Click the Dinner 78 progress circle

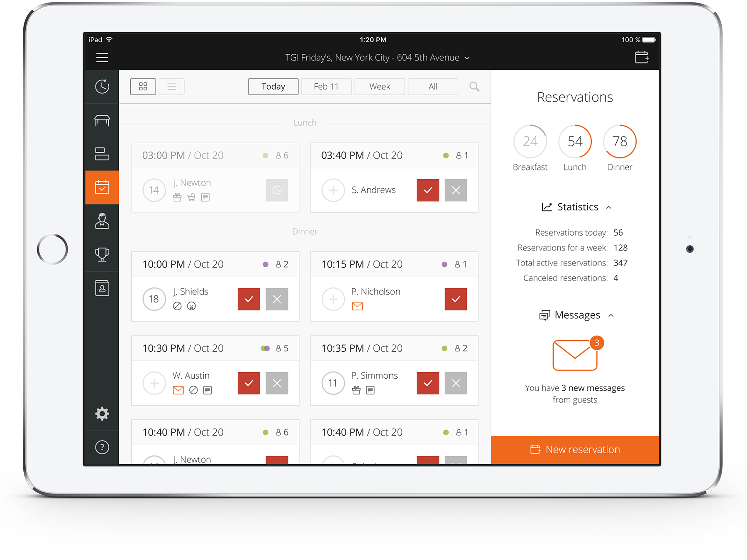pos(620,141)
